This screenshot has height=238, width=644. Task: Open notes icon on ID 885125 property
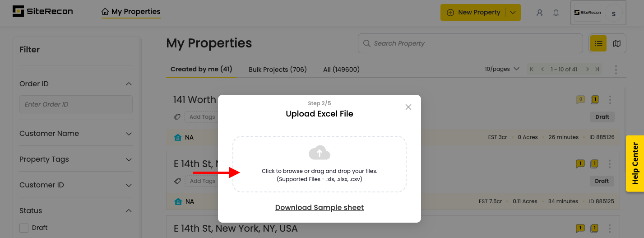[595, 163]
